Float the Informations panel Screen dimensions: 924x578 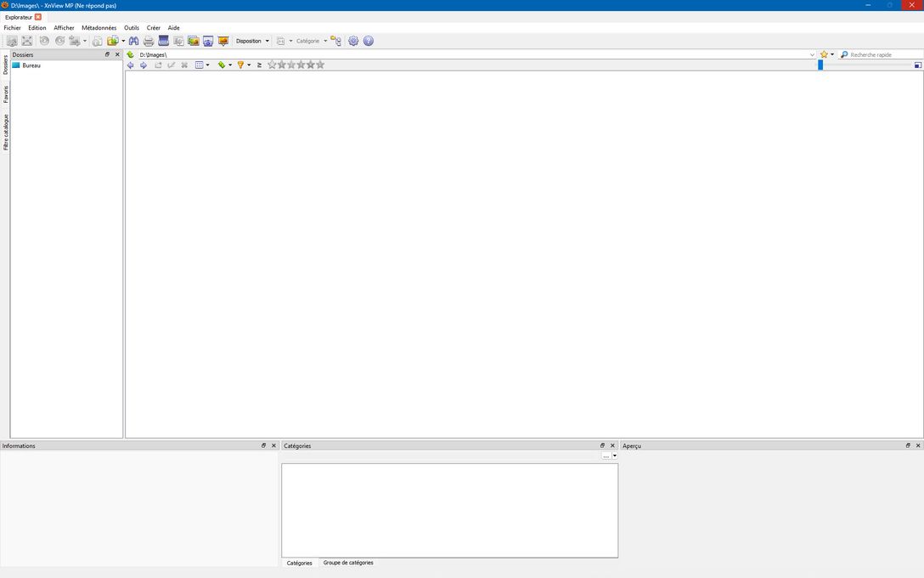click(263, 445)
